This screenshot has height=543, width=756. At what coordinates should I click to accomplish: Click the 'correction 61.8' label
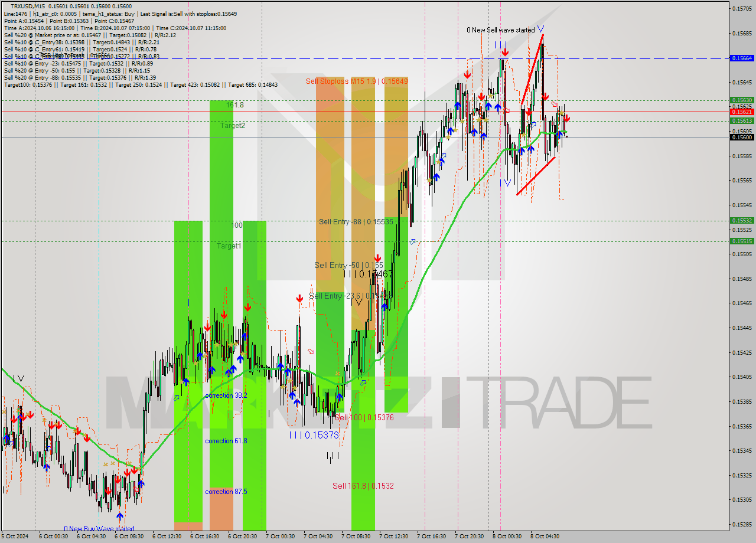pyautogui.click(x=226, y=441)
